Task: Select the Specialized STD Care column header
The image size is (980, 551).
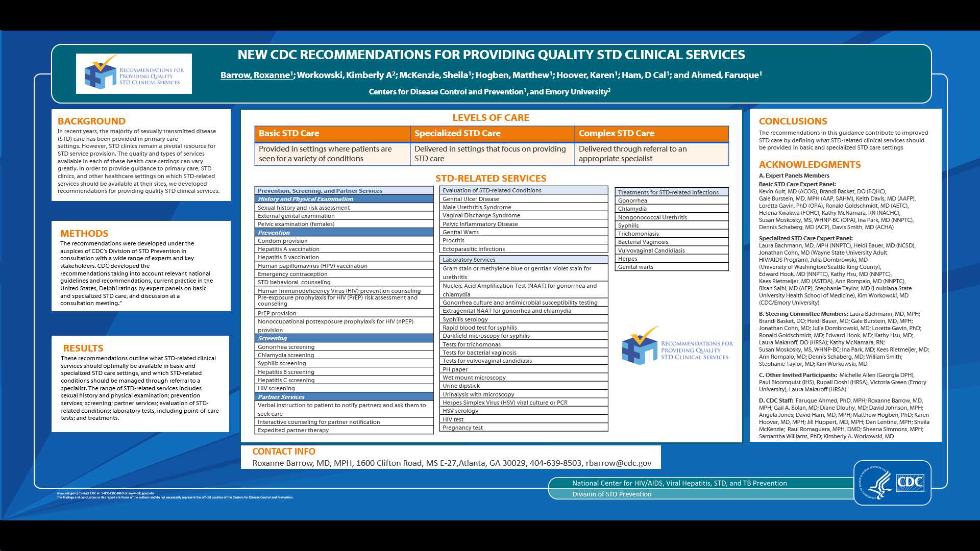Action: pyautogui.click(x=492, y=134)
